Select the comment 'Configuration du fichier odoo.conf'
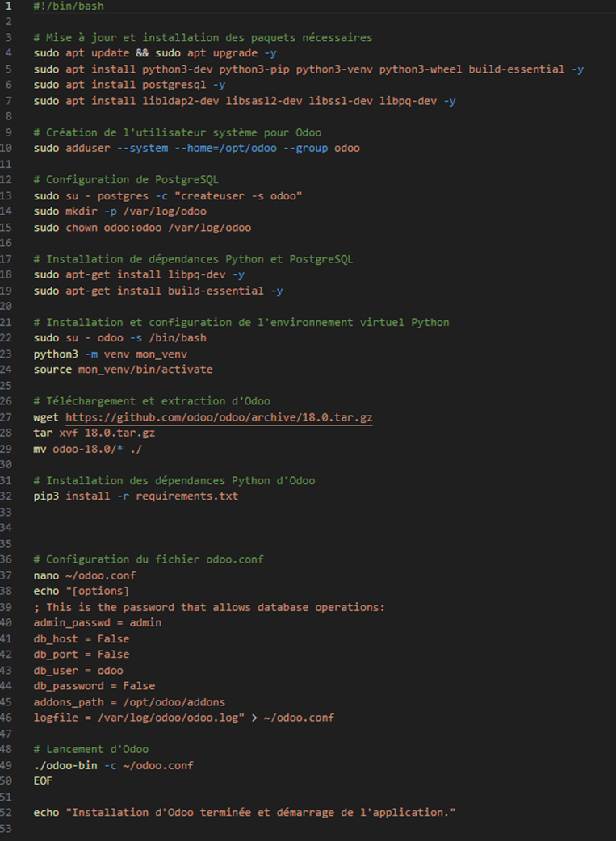The width and height of the screenshot is (616, 841). tap(149, 559)
